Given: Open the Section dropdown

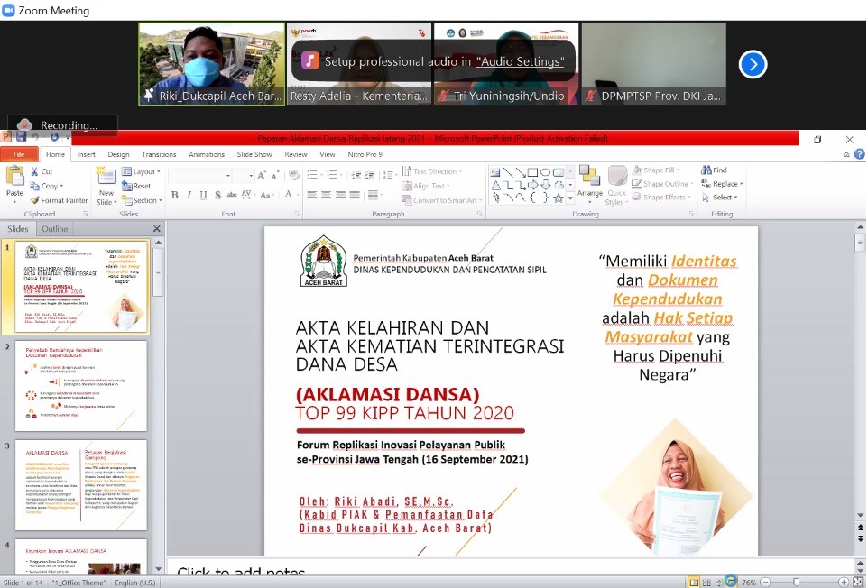Looking at the screenshot, I should coord(142,200).
